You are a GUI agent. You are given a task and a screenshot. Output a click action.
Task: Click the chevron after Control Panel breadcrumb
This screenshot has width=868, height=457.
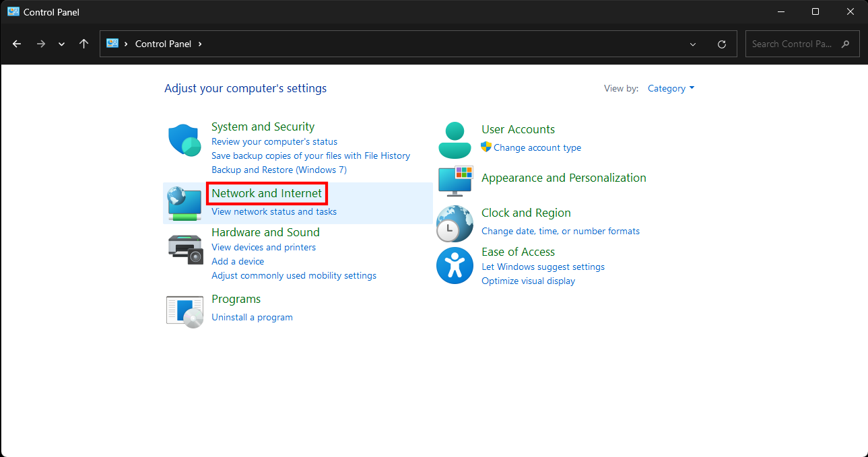[200, 44]
